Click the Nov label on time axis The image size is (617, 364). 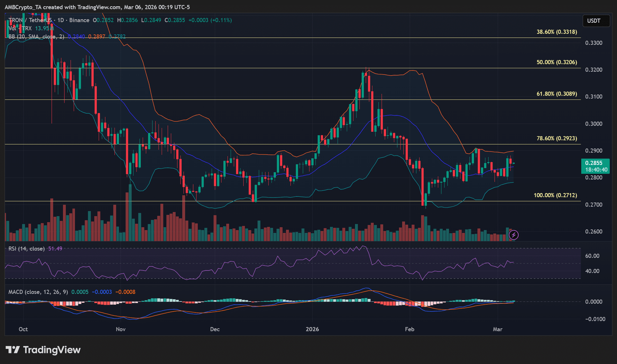pos(121,329)
